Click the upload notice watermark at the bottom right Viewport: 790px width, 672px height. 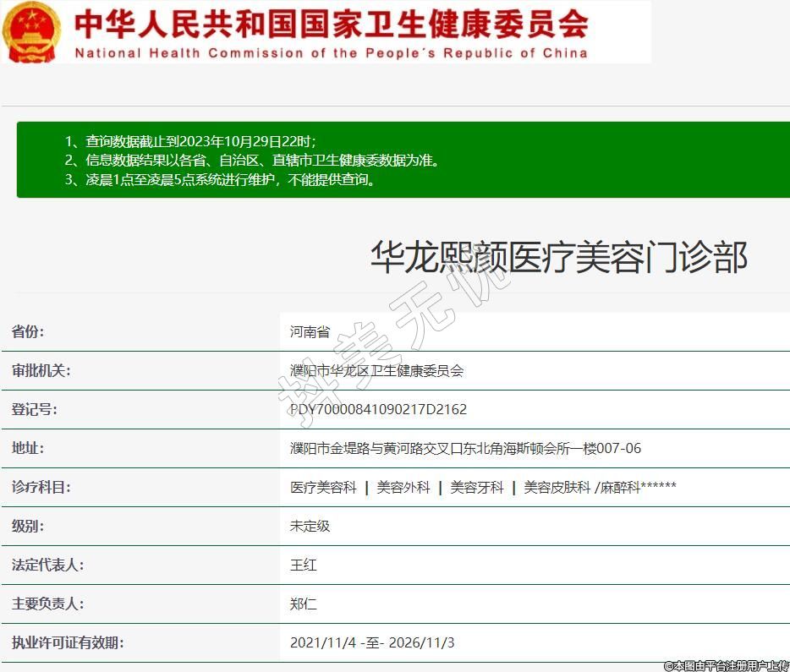(726, 665)
